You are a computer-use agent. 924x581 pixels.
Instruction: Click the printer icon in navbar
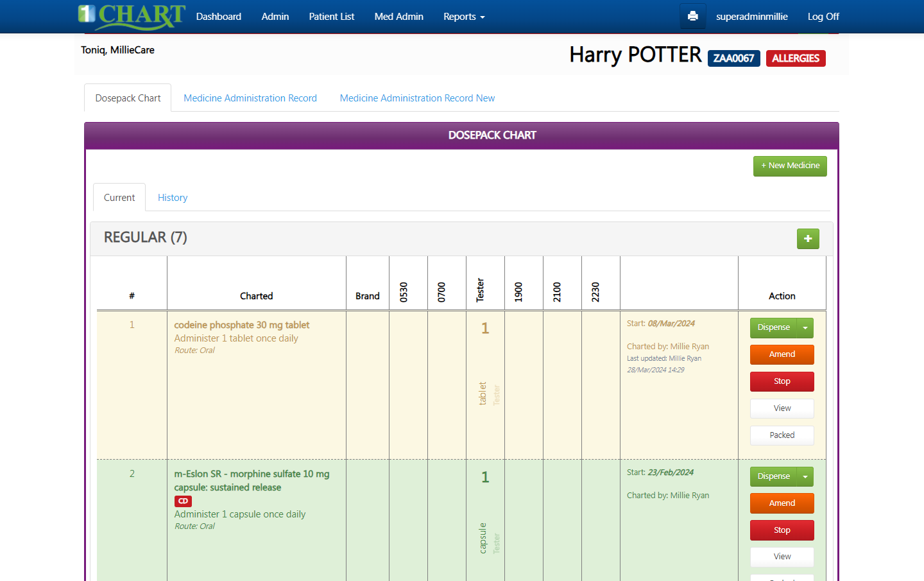[x=692, y=17]
